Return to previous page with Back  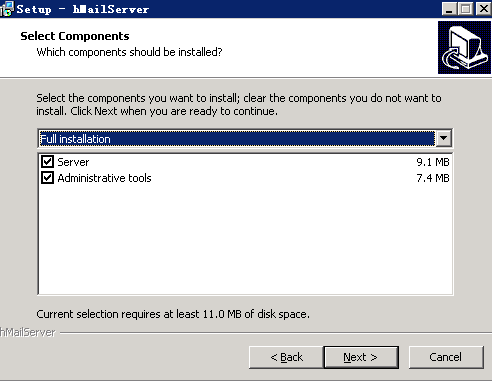point(286,357)
